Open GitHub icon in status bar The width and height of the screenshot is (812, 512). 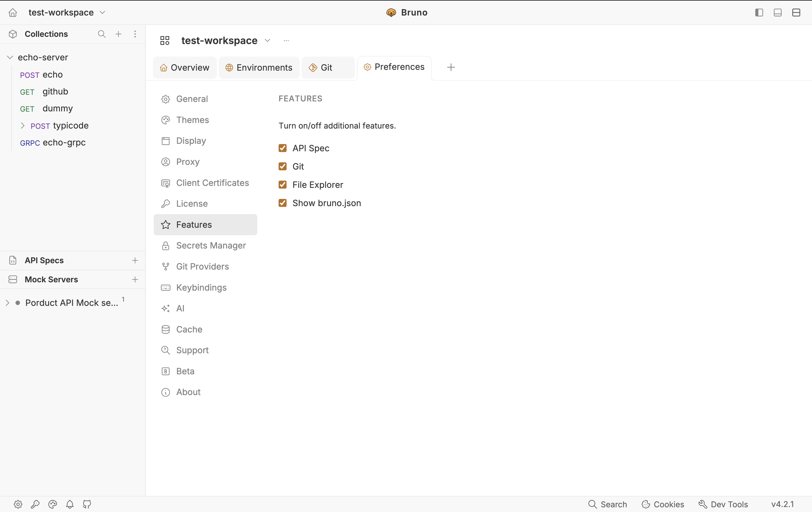pyautogui.click(x=87, y=504)
